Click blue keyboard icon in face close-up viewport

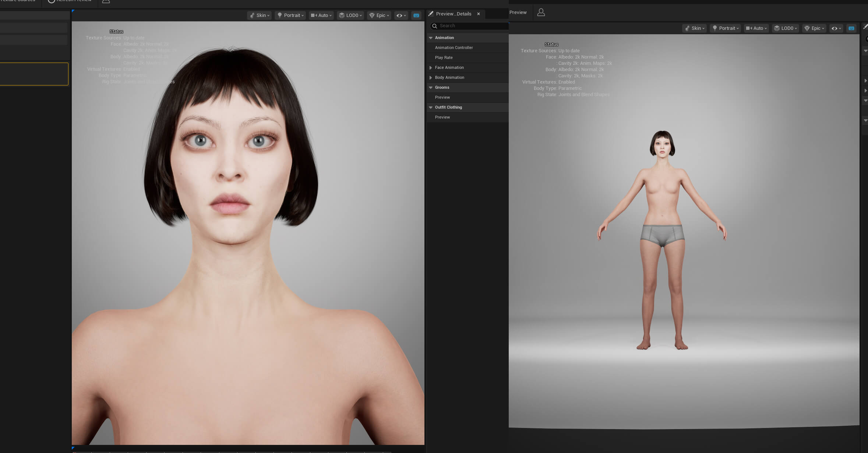pos(416,15)
